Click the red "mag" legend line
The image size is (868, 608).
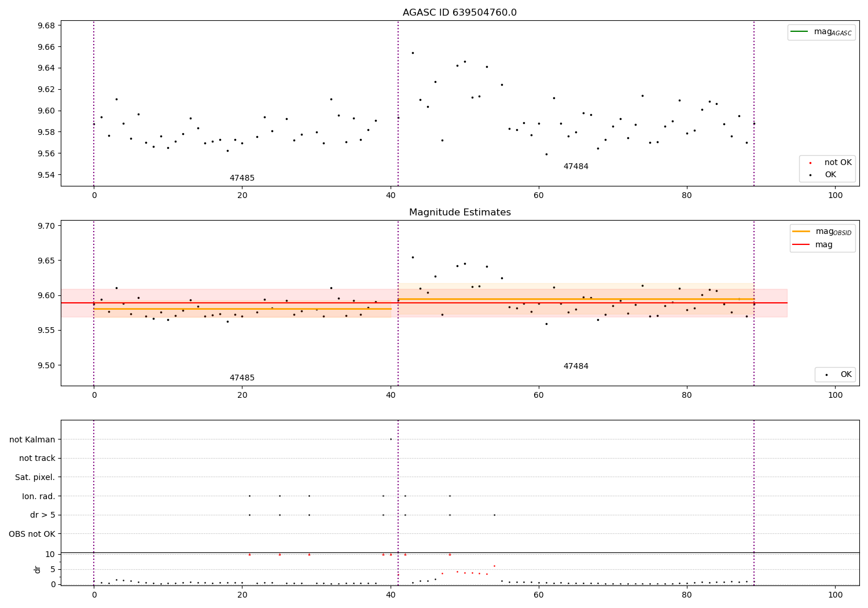(x=801, y=245)
